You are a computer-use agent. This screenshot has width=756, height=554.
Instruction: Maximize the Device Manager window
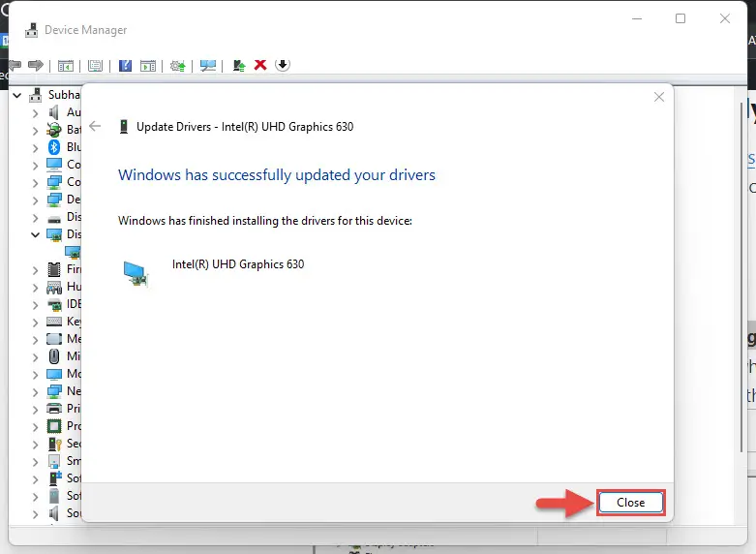[x=680, y=18]
